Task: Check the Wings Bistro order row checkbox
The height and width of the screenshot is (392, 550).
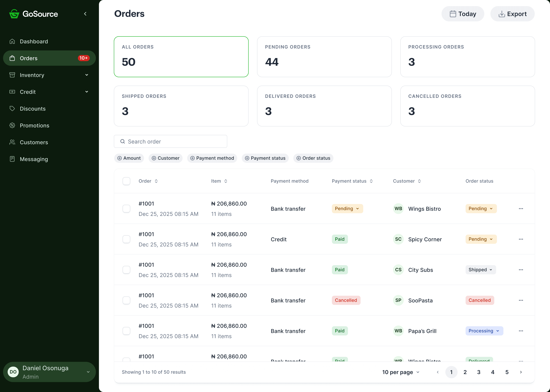Action: pyautogui.click(x=126, y=209)
